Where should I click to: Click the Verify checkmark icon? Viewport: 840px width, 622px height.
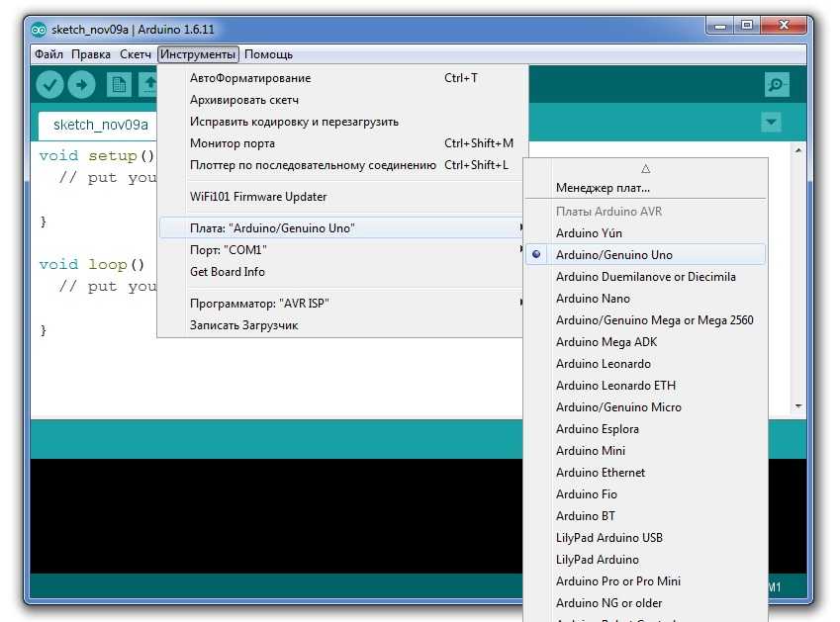[49, 85]
